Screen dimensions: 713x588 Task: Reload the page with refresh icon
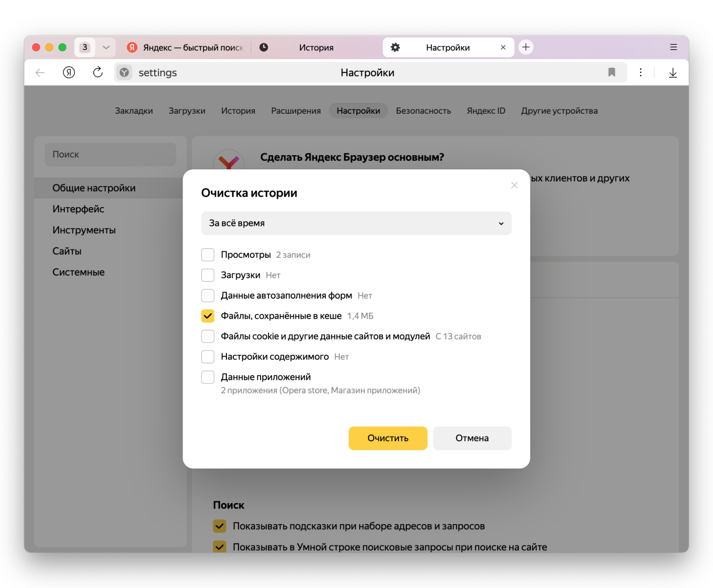coord(98,73)
